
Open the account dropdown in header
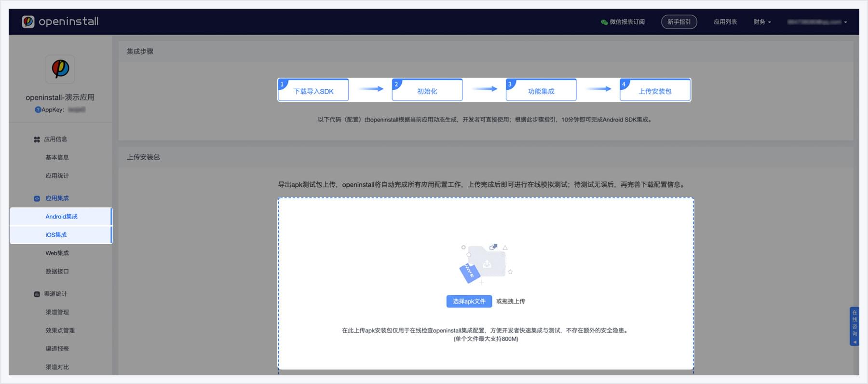pyautogui.click(x=817, y=22)
